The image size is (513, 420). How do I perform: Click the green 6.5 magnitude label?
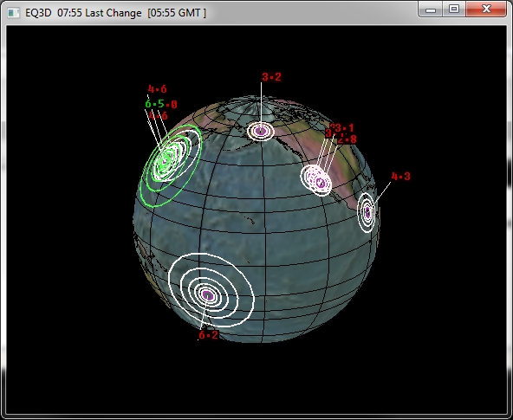(x=155, y=104)
